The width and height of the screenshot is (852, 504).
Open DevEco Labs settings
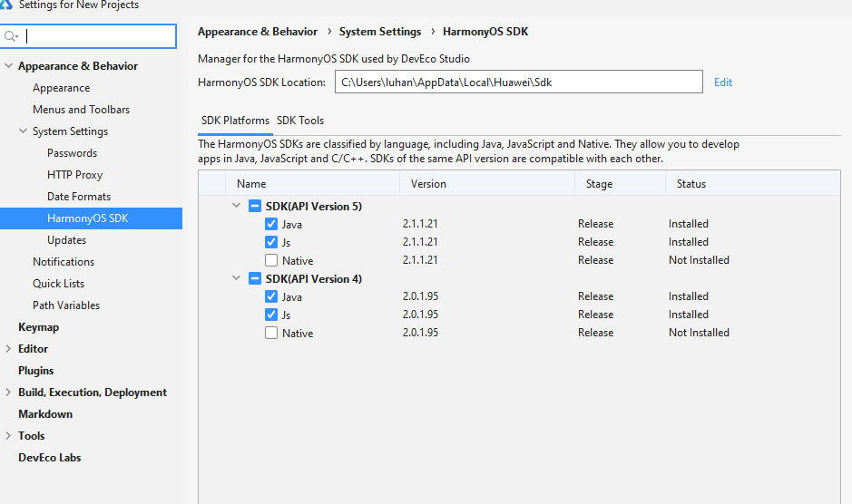(49, 457)
